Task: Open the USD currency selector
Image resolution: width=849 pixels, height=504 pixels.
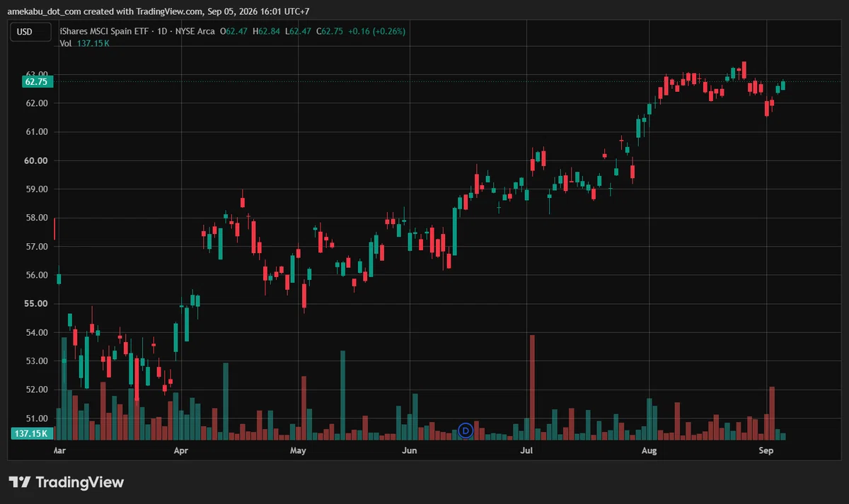Action: point(30,31)
